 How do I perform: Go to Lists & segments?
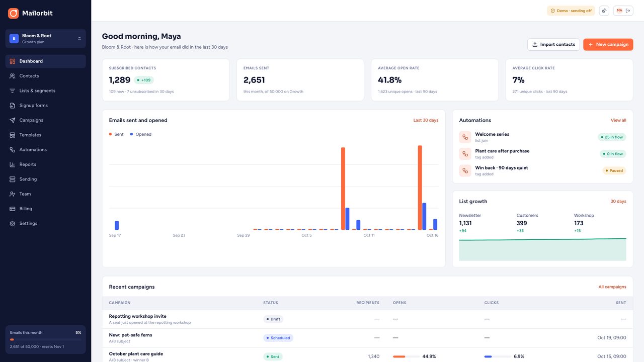(x=45, y=90)
